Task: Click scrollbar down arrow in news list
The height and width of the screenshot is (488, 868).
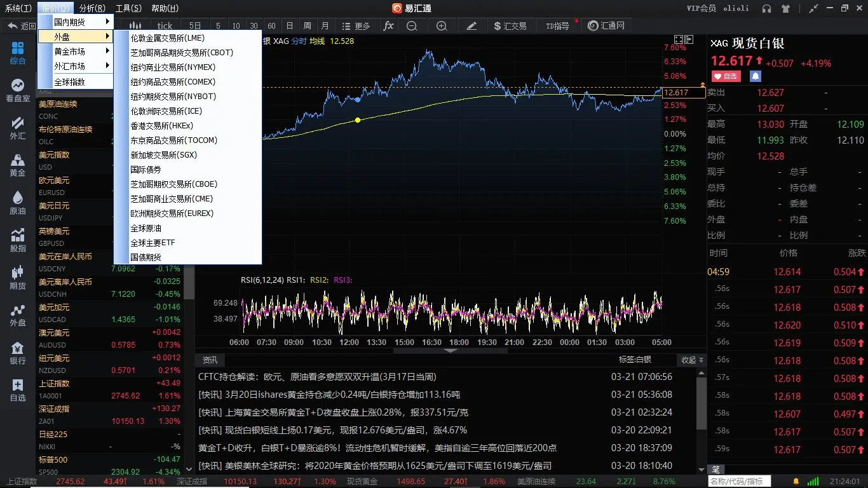Action: click(x=701, y=470)
